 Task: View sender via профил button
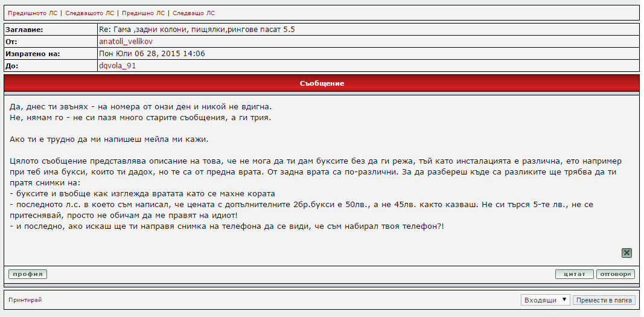(x=28, y=274)
